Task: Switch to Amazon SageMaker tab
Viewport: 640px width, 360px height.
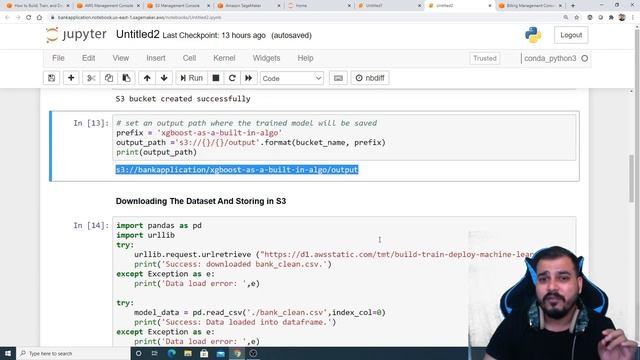Action: pyautogui.click(x=248, y=6)
